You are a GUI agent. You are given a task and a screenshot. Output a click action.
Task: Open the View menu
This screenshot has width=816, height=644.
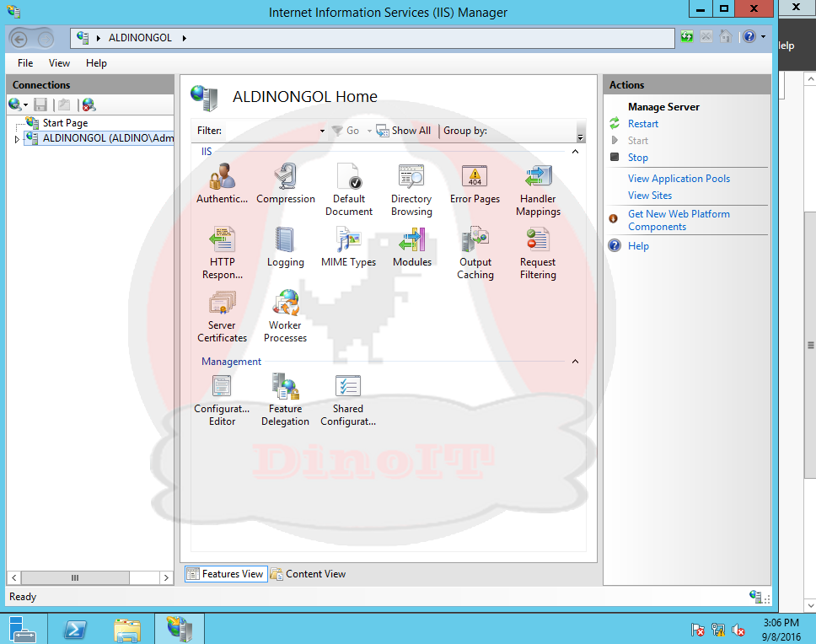coord(59,63)
